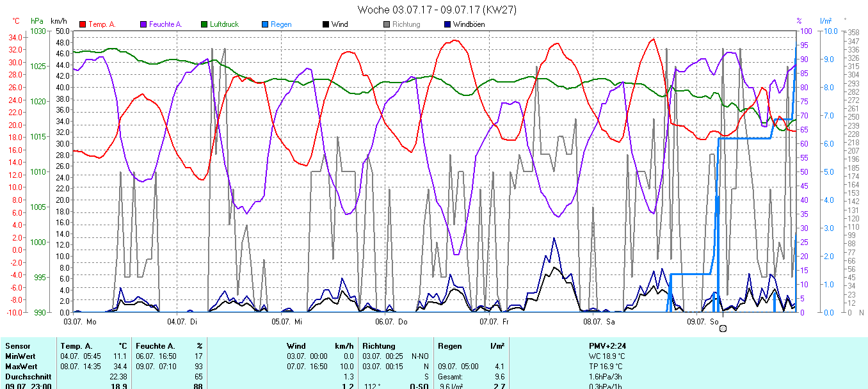The image size is (868, 389).
Task: Click the chart title Woche 03.07.17 - 09.07.17
Action: click(x=437, y=10)
